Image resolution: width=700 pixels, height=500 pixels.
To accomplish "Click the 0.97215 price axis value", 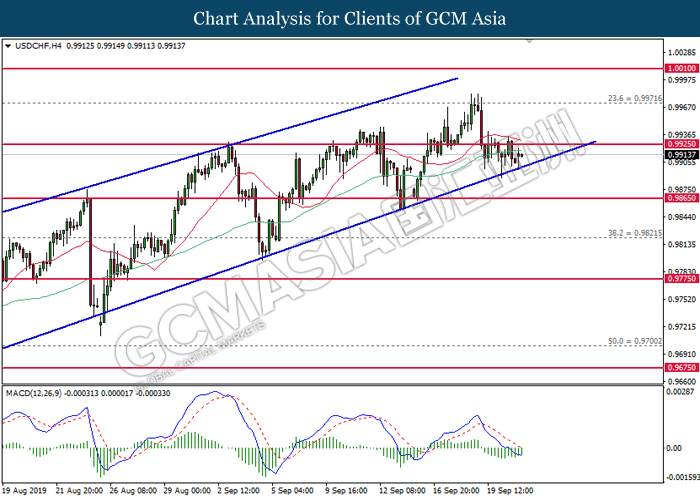I will (682, 327).
